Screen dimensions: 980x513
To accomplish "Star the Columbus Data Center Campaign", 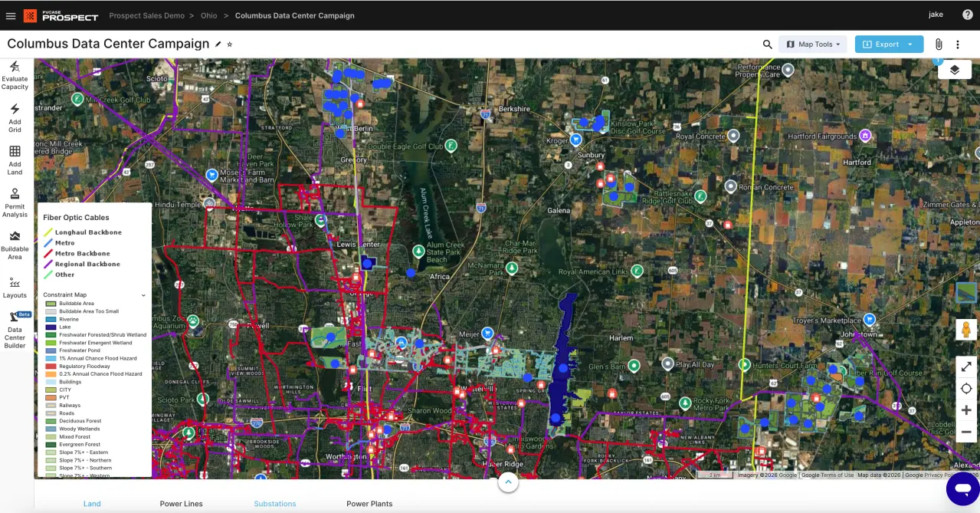I will click(230, 44).
